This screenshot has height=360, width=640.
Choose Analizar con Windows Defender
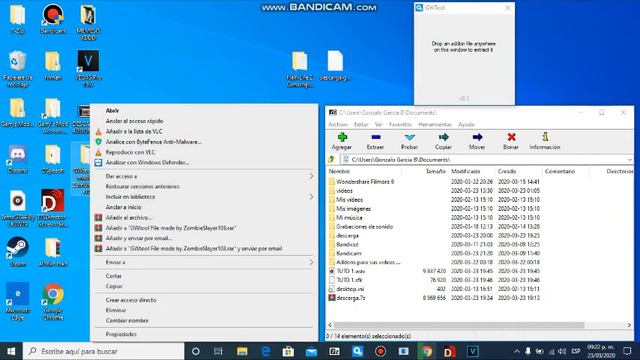coord(204,162)
